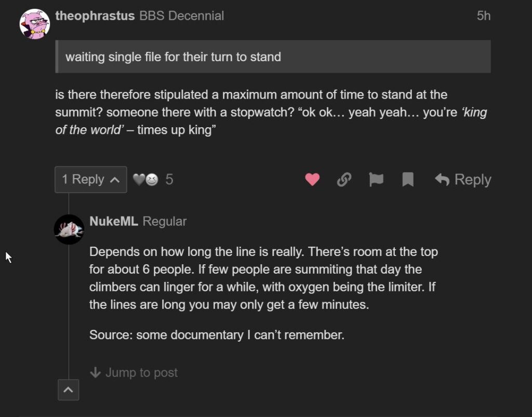The image size is (532, 417).
Task: Click the NukeML username link
Action: coord(113,221)
